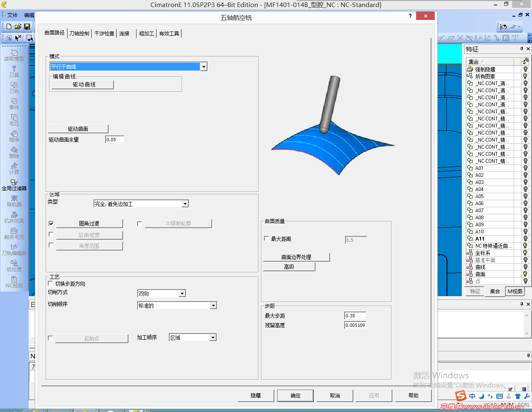Click the 残留高度 input field
The height and width of the screenshot is (412, 532).
click(355, 325)
